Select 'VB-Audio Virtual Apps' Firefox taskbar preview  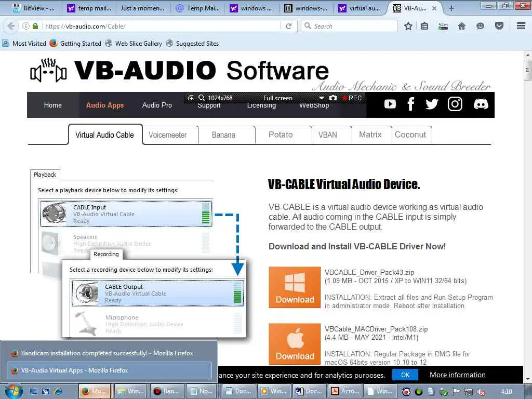pos(109,370)
